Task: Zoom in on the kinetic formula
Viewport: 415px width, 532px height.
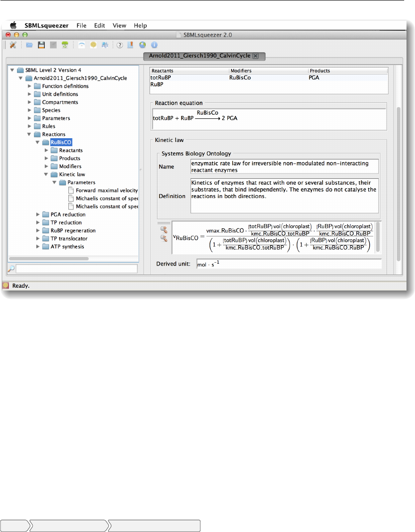Action: [164, 230]
